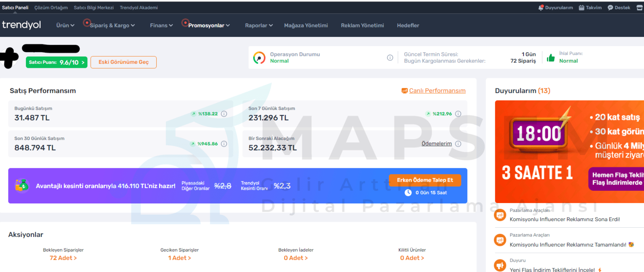Click the Erken Ödeme Talep Et button
The height and width of the screenshot is (272, 644).
coord(425,180)
